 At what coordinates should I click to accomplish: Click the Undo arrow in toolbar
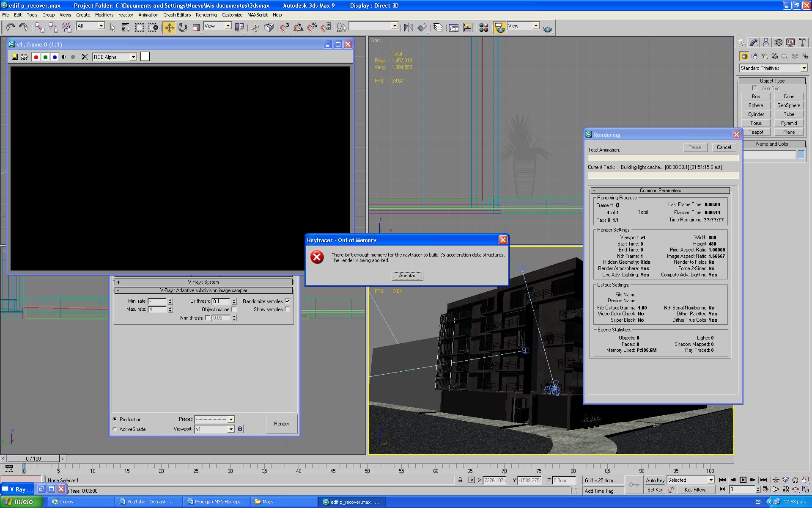click(x=10, y=28)
